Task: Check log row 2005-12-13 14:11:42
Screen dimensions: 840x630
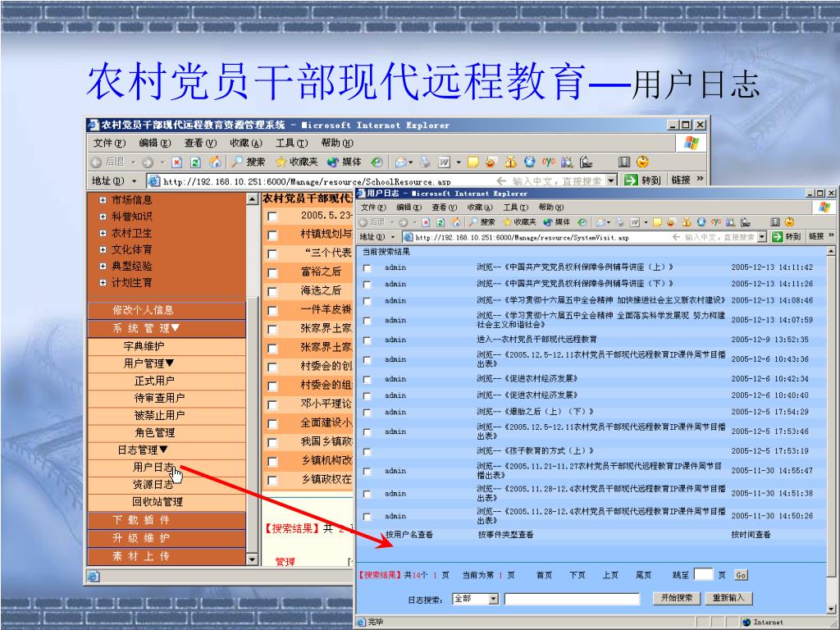Action: [367, 268]
